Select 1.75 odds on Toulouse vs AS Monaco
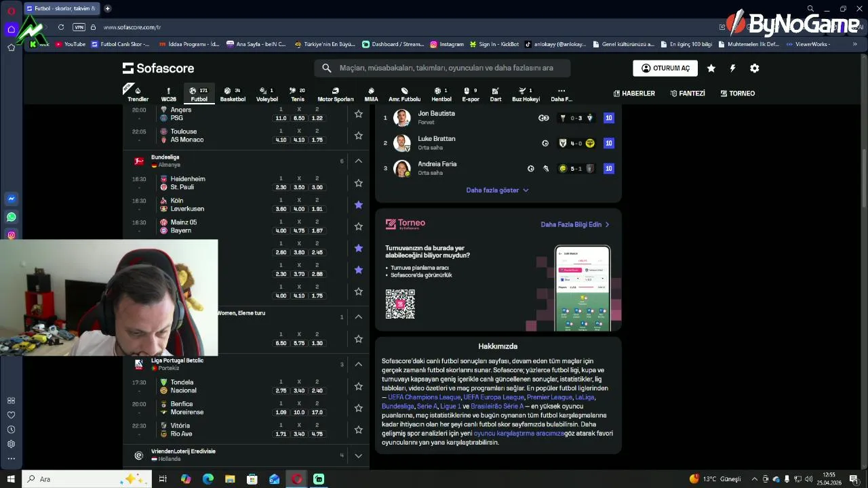This screenshot has width=868, height=488. point(317,140)
